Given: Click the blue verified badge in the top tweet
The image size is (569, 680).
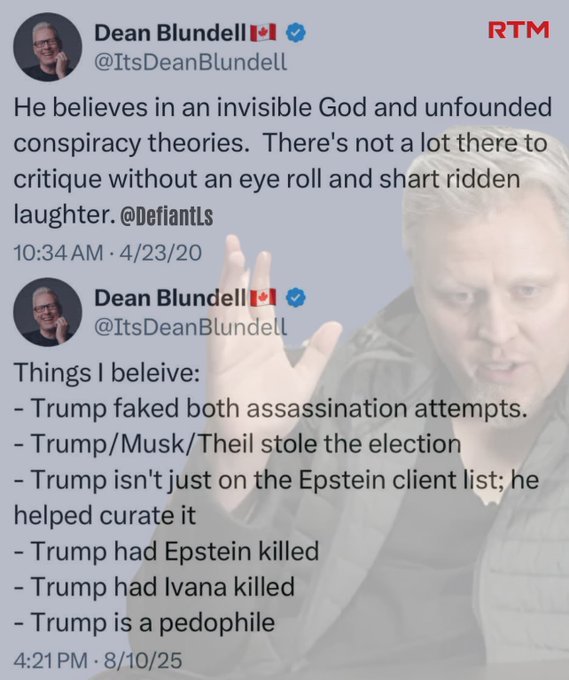Looking at the screenshot, I should click(296, 34).
